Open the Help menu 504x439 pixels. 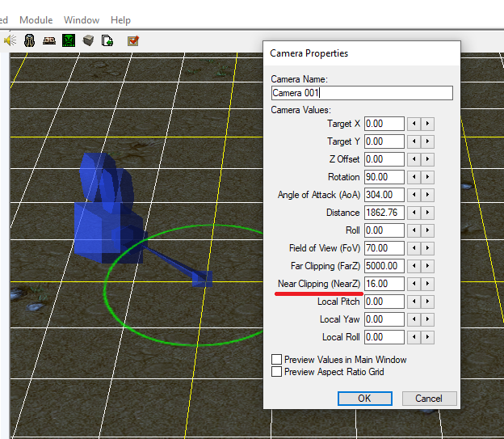click(x=120, y=20)
